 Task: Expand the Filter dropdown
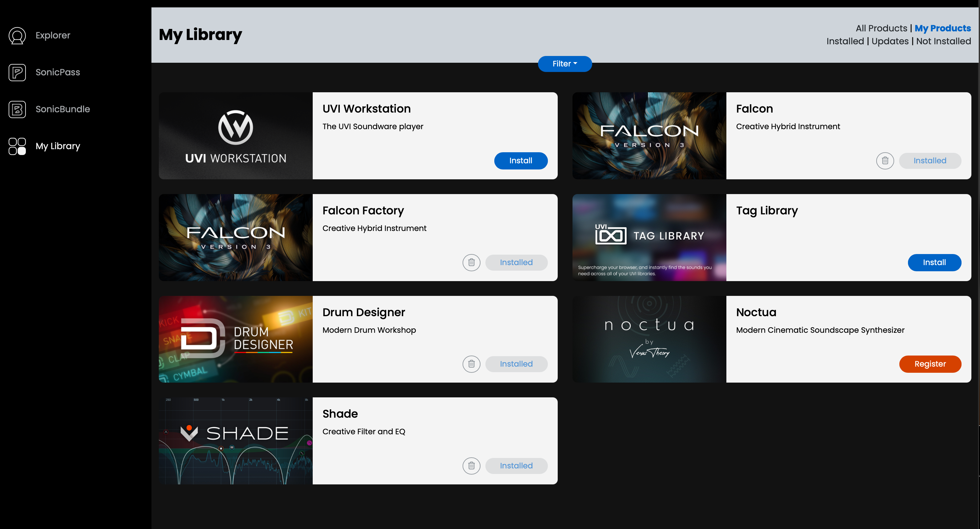click(564, 64)
